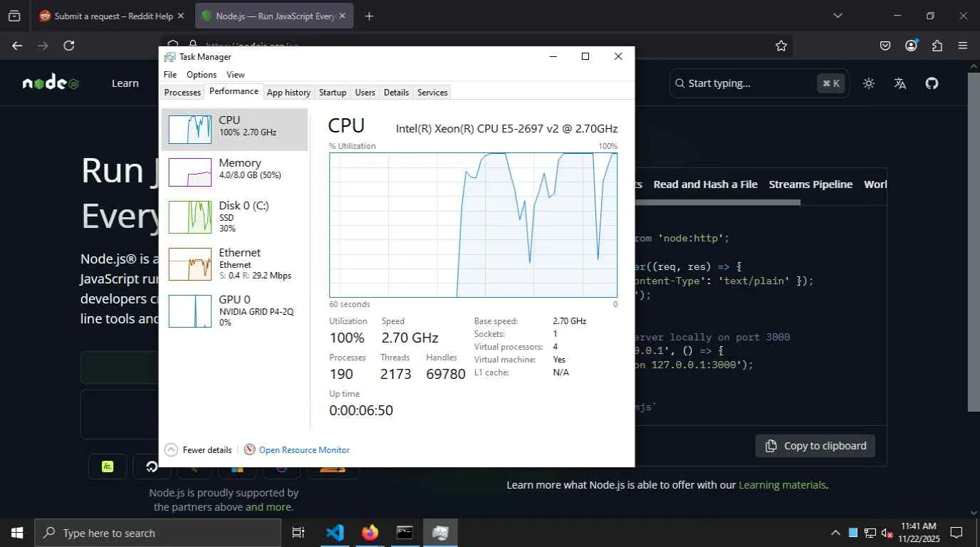Select Ethernet in Task Manager sidebar
Viewport: 980px width, 547px height.
(234, 264)
